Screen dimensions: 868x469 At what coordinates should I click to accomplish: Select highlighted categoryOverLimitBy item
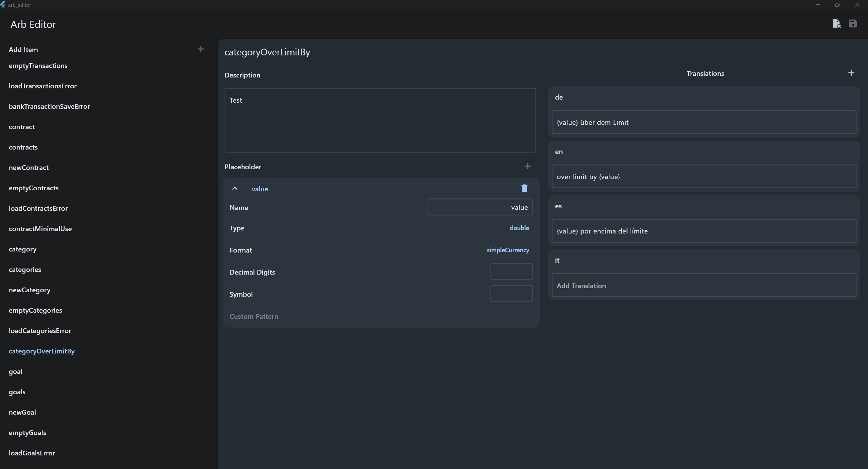pyautogui.click(x=42, y=351)
